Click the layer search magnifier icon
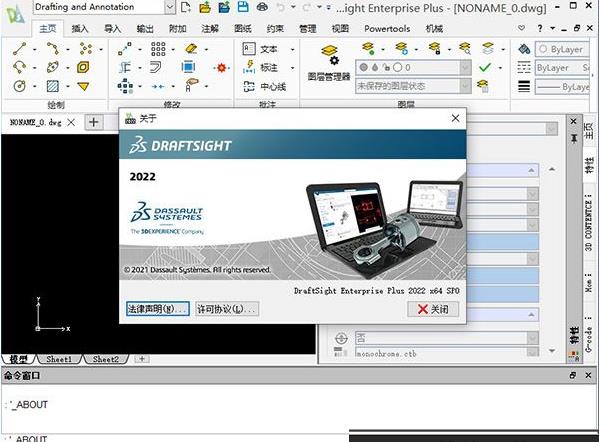 coord(465,49)
